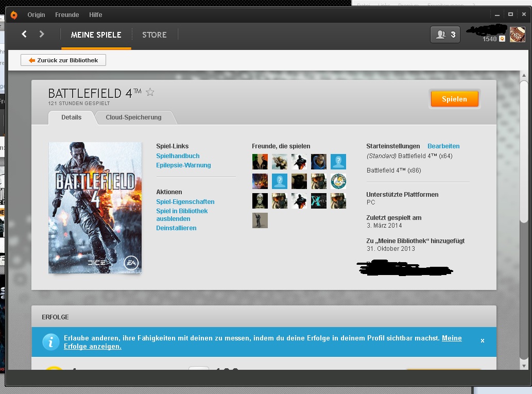Click Bearbeiten next to Starteinstellungen
532x394 pixels.
pos(443,146)
